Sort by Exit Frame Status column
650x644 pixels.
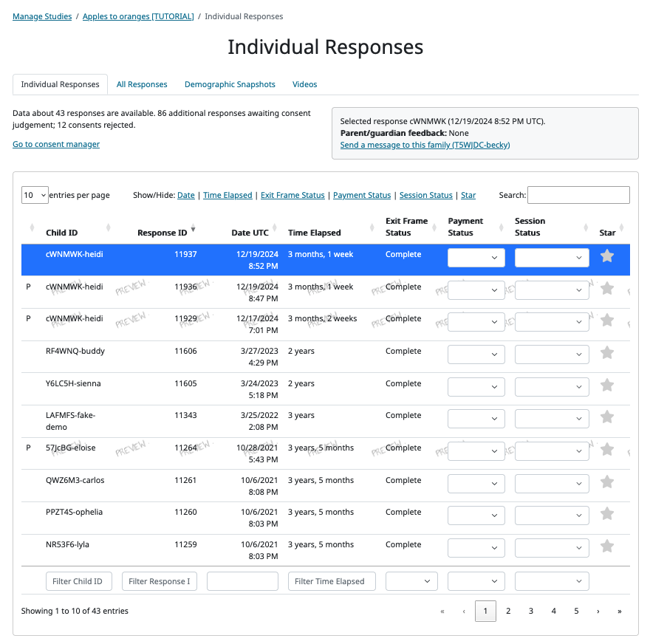click(406, 227)
